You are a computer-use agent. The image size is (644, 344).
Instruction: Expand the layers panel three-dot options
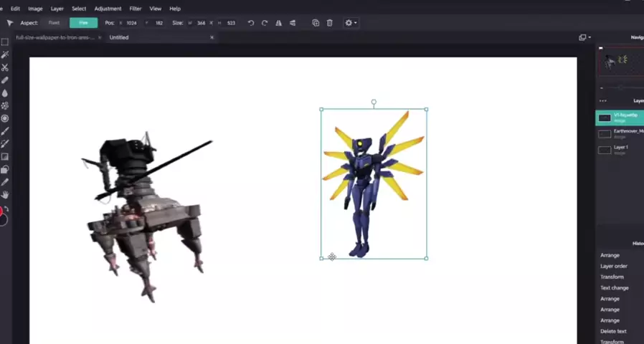coord(603,101)
